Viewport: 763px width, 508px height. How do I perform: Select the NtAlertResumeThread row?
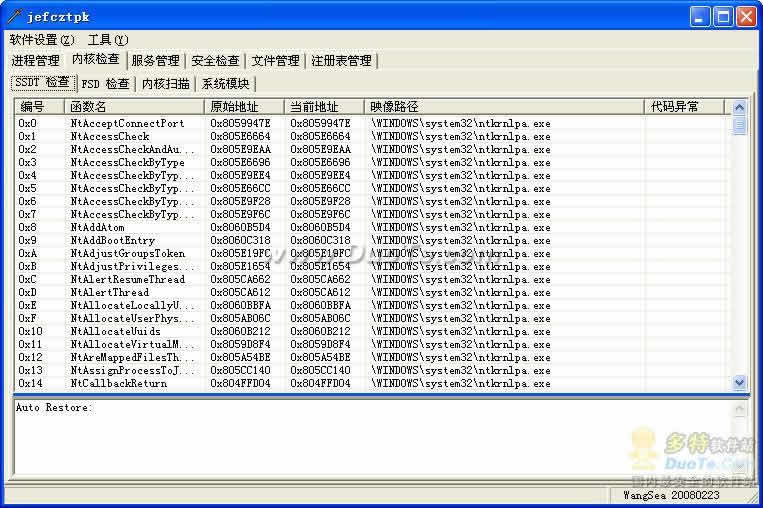tap(373, 279)
